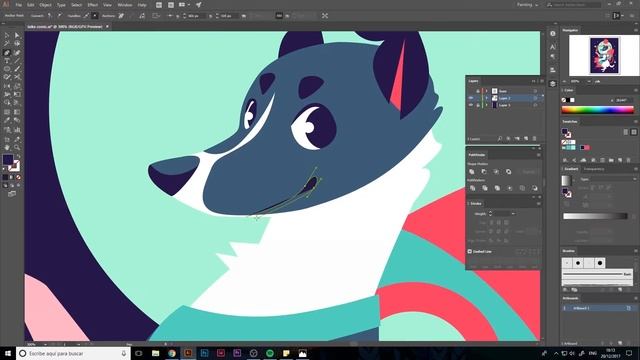Click Minus Back pathfinder icon

click(x=535, y=188)
